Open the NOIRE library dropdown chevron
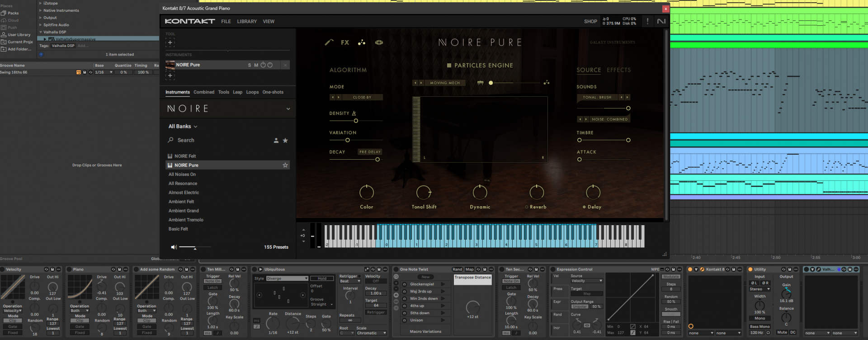 (x=288, y=109)
